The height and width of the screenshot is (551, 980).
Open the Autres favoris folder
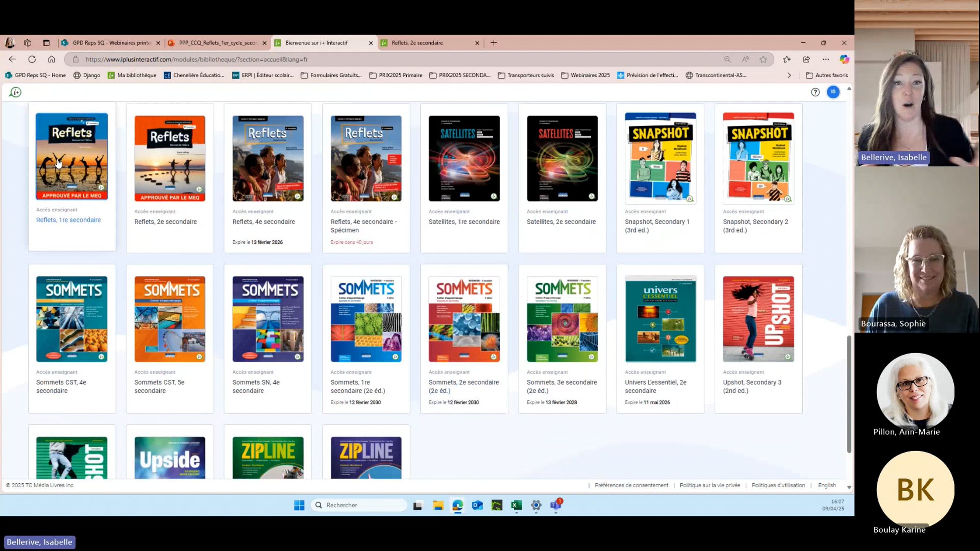point(827,75)
